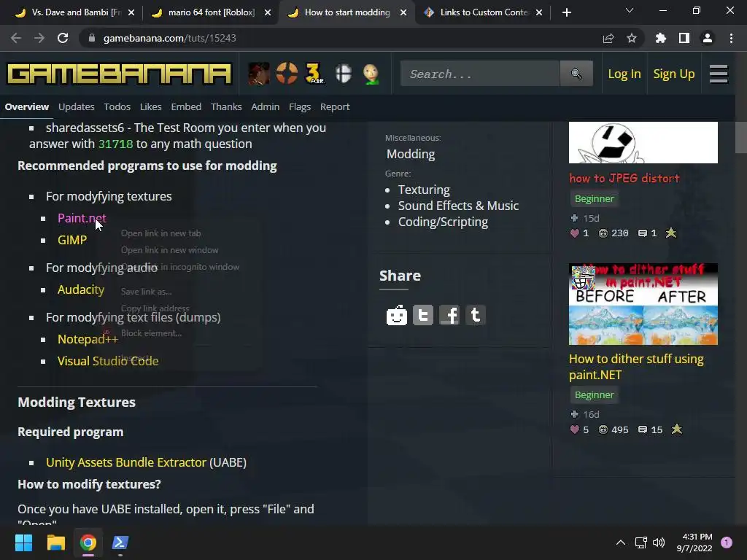
Task: Click the green 31718 number text
Action: click(115, 144)
